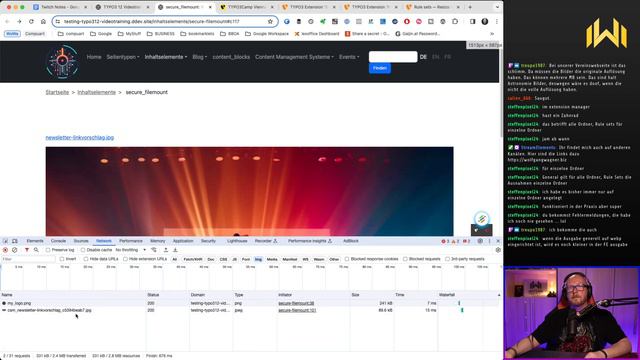Toggle the browser side panel icon
The width and height of the screenshot is (640, 360).
coord(472,21)
